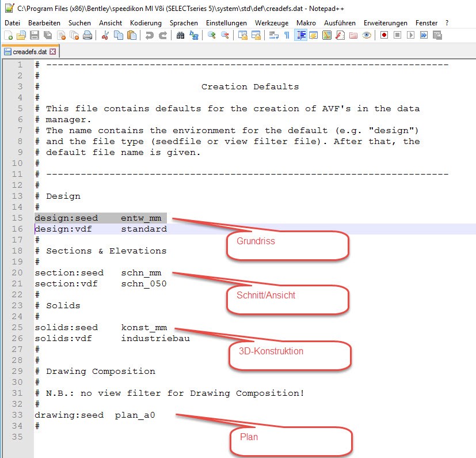The width and height of the screenshot is (476, 458).
Task: Click the text 'entw_mm'
Action: [x=141, y=218]
